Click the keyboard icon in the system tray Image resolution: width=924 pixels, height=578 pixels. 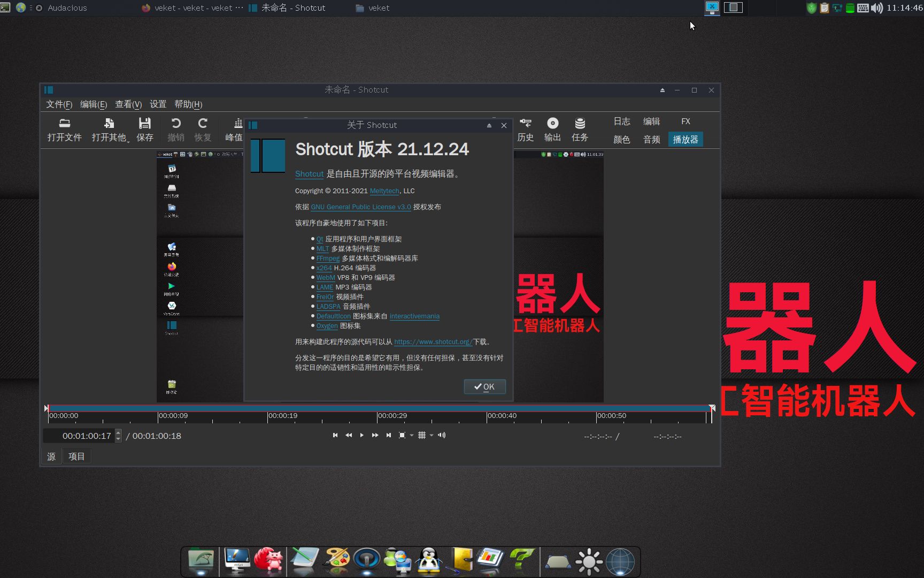(x=863, y=8)
